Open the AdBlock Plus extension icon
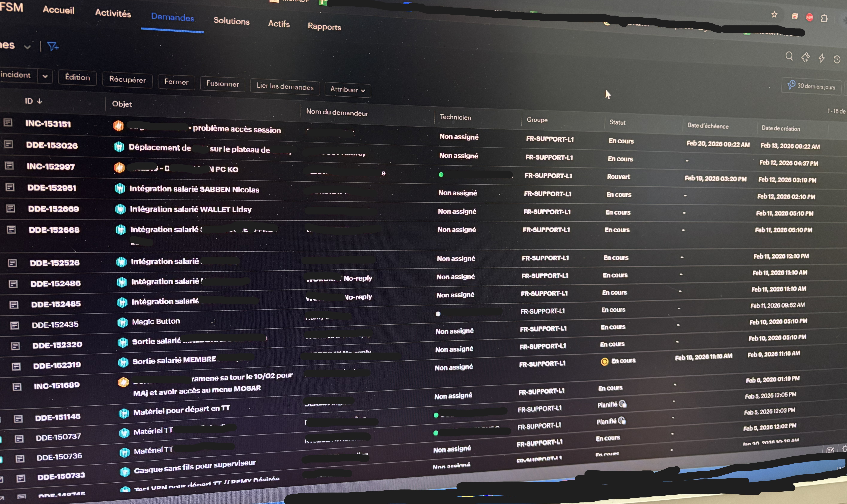The image size is (847, 504). tap(810, 17)
